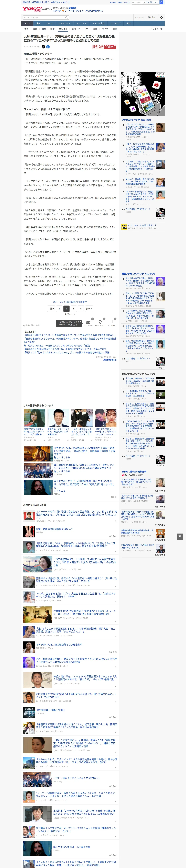Select the 主要 category
Image resolution: width=186 pixels, height=868 pixels.
point(26,29)
